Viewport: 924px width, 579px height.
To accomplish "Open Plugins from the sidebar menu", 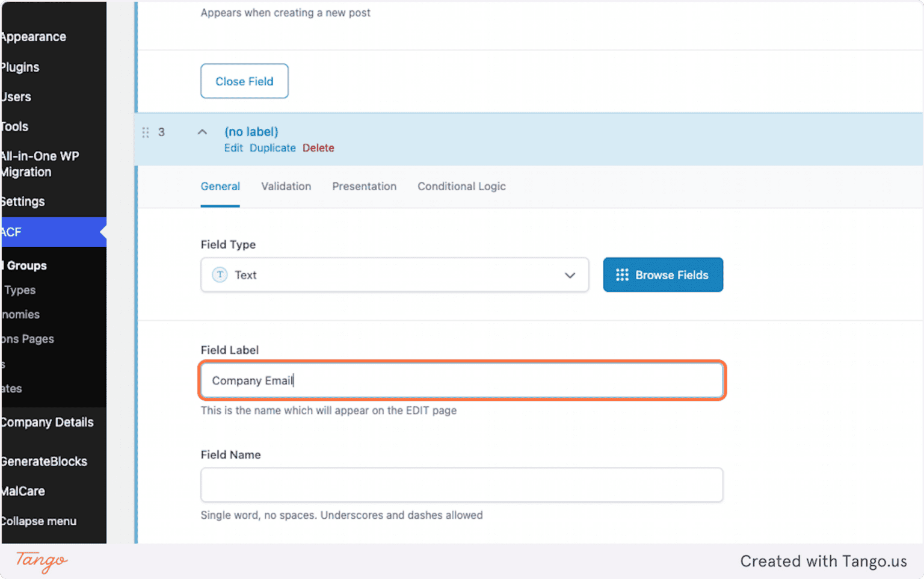I will tap(20, 67).
